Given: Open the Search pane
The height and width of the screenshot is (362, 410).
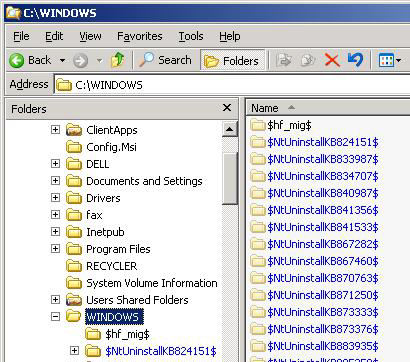Looking at the screenshot, I should click(165, 60).
